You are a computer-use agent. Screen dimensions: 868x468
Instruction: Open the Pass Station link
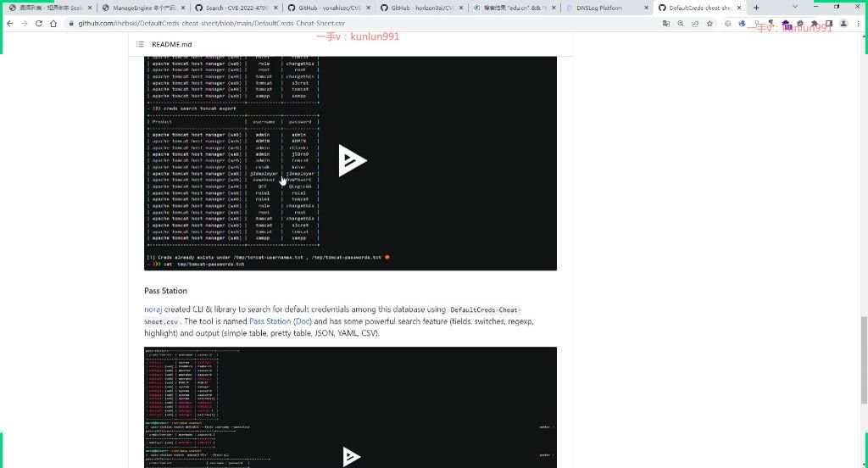[x=270, y=321]
